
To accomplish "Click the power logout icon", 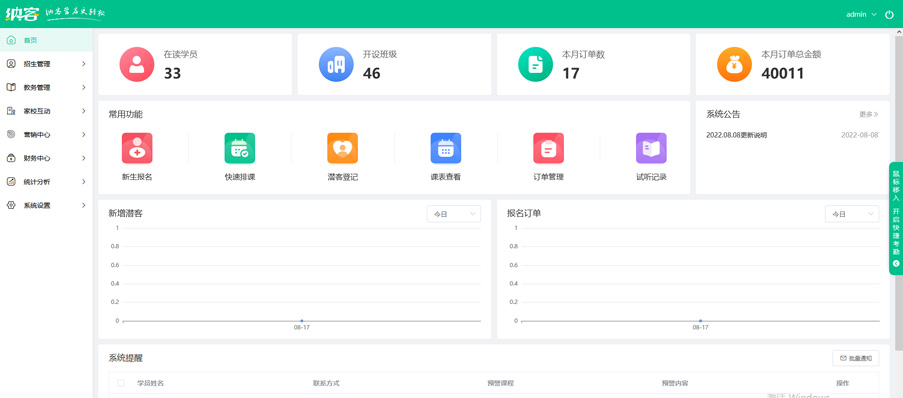I will click(x=889, y=14).
